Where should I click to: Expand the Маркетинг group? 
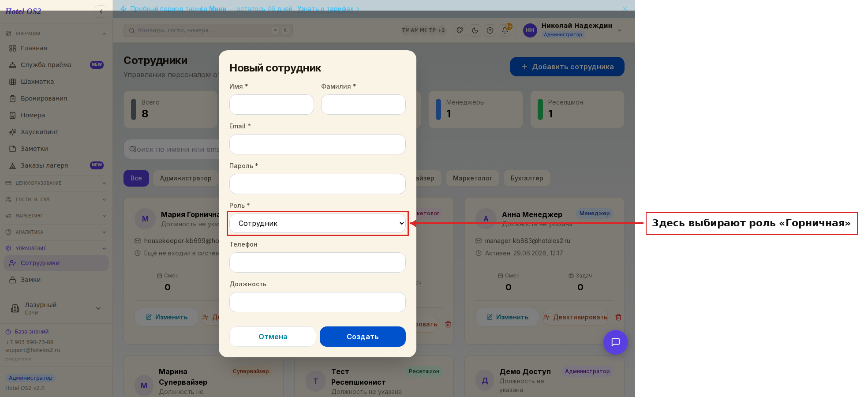click(56, 216)
